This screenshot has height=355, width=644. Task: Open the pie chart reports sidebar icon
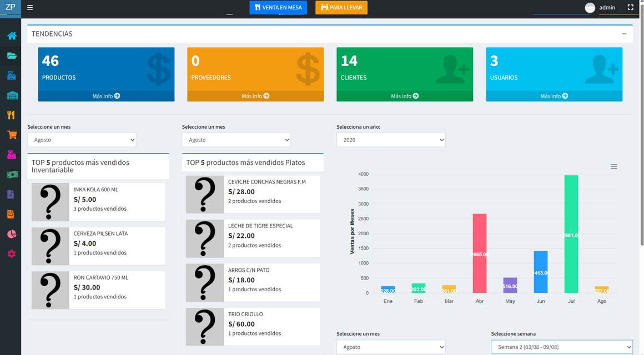[x=12, y=234]
